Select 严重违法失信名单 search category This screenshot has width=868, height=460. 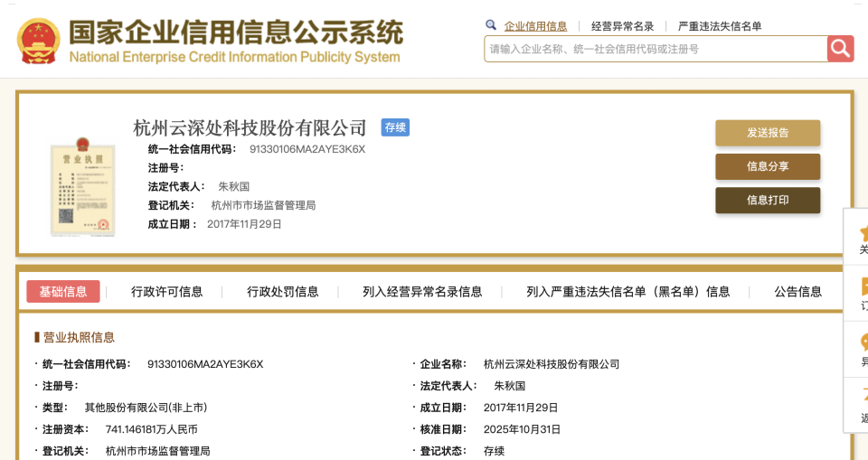pos(720,26)
